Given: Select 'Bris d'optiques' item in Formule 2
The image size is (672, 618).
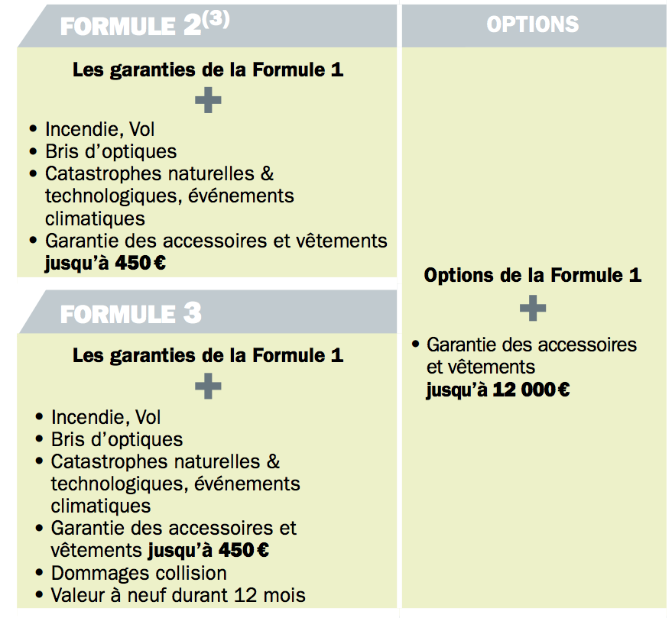Looking at the screenshot, I should 111,151.
